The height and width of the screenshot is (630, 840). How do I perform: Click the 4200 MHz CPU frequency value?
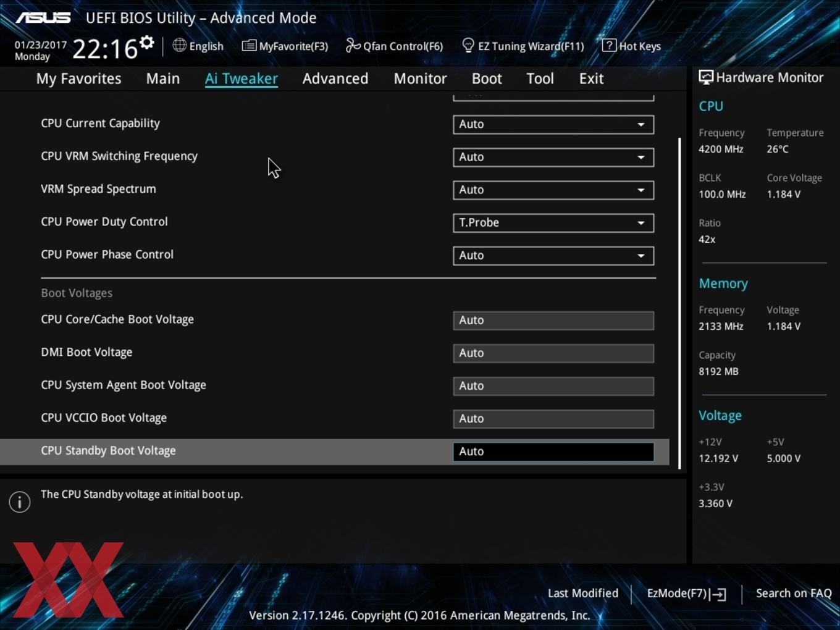(x=721, y=149)
